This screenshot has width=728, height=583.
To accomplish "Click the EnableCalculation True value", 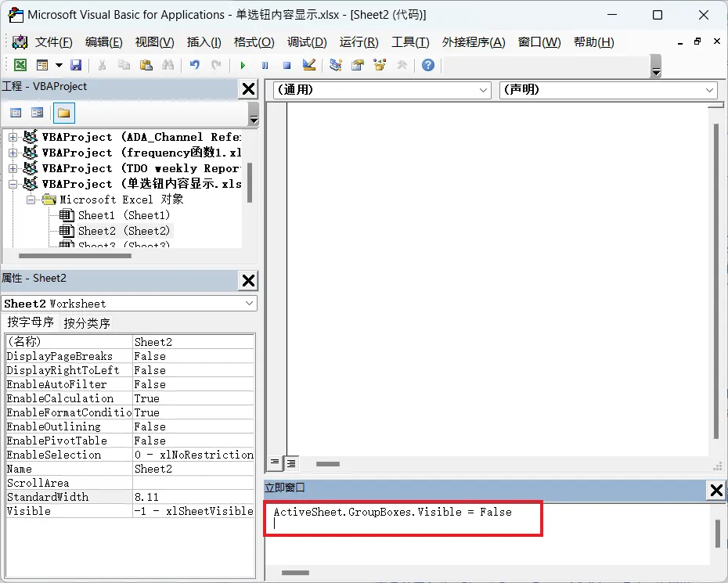I will point(193,399).
